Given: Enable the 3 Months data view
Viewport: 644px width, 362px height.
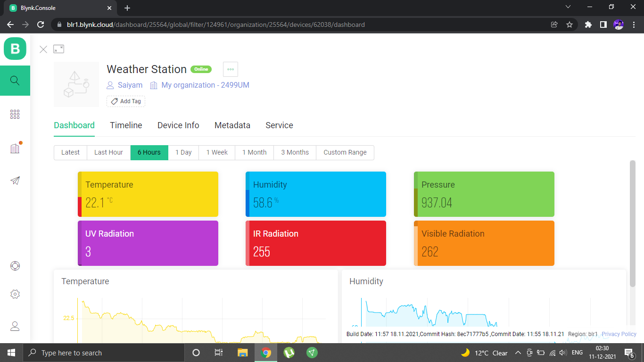Looking at the screenshot, I should 295,152.
